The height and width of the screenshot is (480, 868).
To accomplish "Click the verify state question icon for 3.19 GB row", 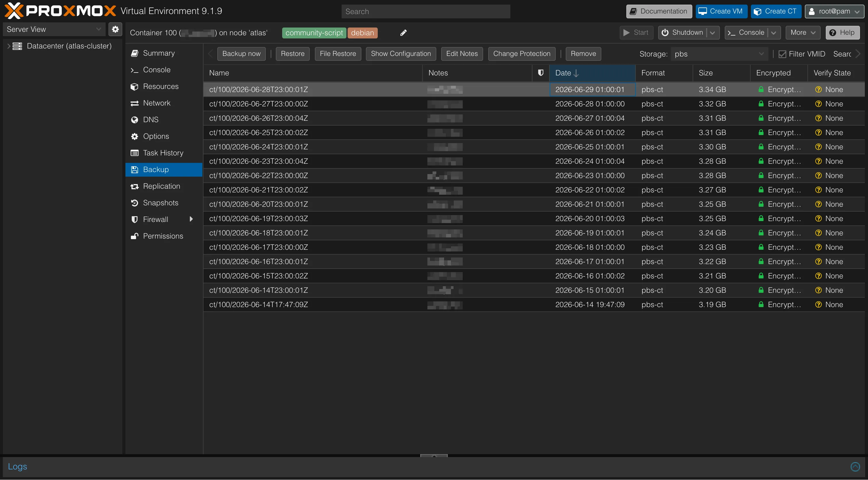I will coord(818,305).
